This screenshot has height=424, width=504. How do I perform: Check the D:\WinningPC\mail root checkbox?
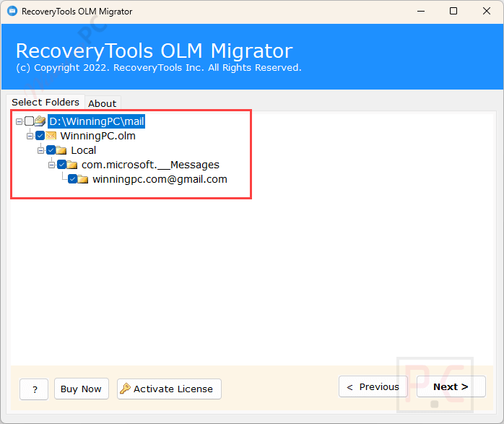coord(30,121)
